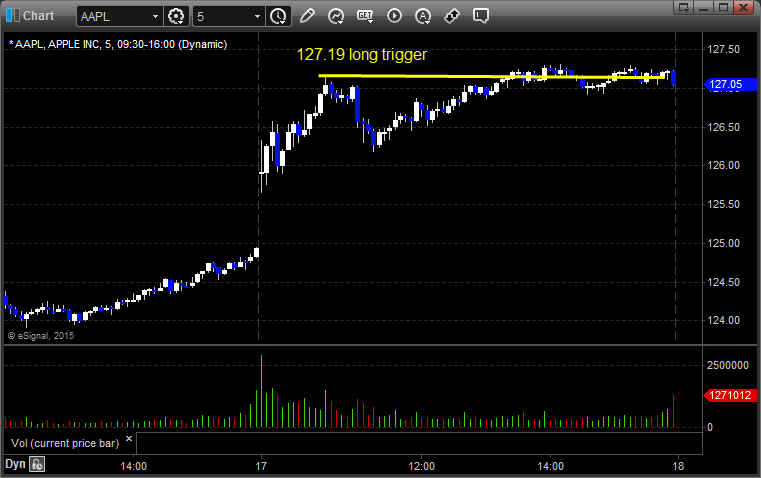Click the 12:00 time axis label
The height and width of the screenshot is (478, 761).
click(421, 466)
